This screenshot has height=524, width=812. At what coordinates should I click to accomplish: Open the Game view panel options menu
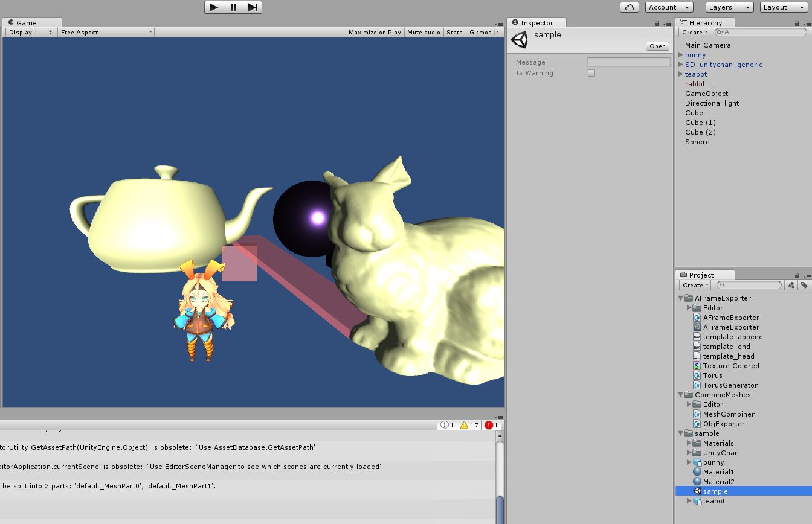pos(499,24)
